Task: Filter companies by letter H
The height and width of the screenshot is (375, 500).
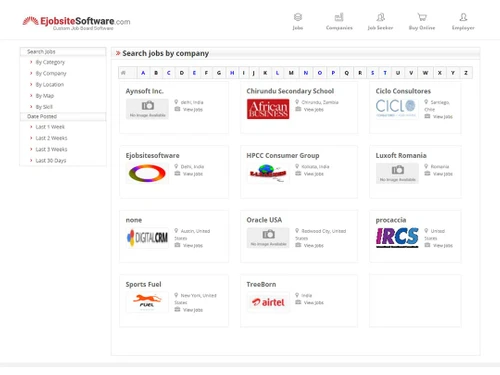Action: (x=232, y=73)
